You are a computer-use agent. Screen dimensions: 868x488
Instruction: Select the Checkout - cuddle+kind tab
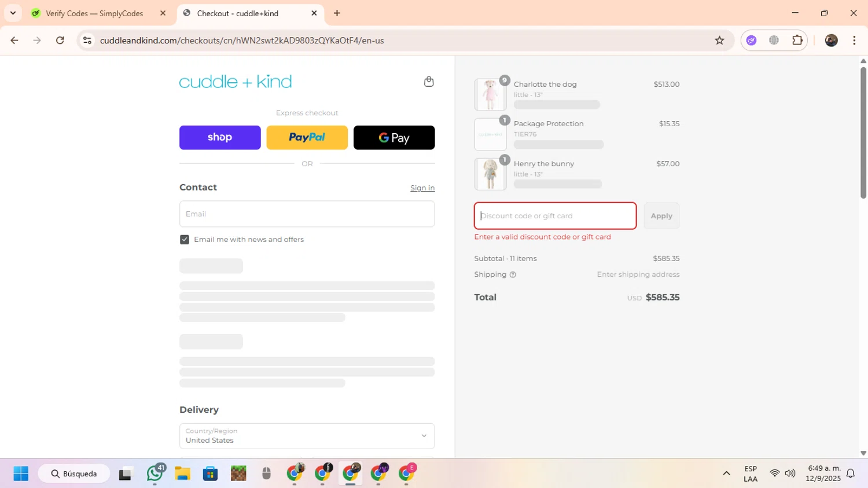pos(238,13)
